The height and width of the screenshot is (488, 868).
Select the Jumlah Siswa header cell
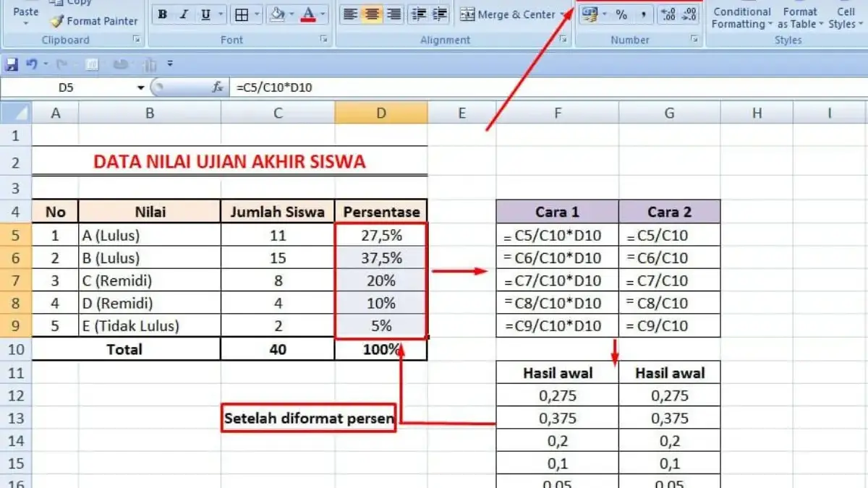point(278,212)
